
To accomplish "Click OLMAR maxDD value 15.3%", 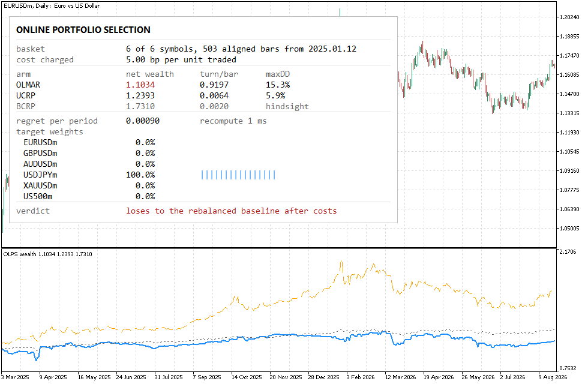I will point(278,85).
